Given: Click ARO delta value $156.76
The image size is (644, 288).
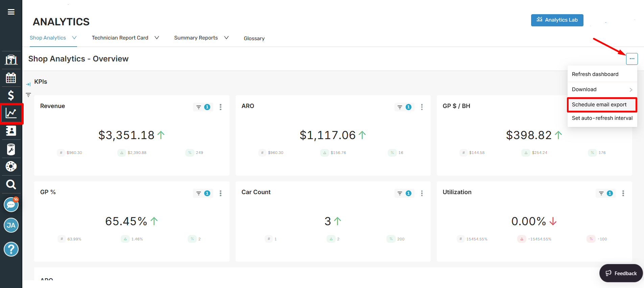Looking at the screenshot, I should 338,153.
